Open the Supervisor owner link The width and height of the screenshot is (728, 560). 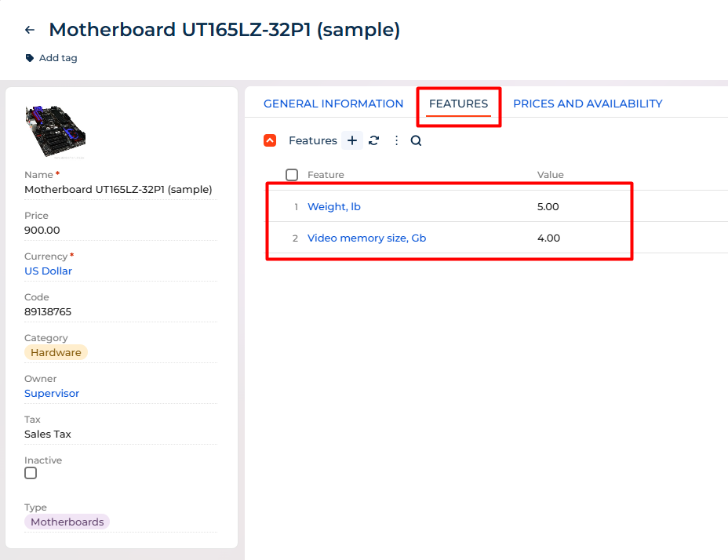tap(52, 394)
